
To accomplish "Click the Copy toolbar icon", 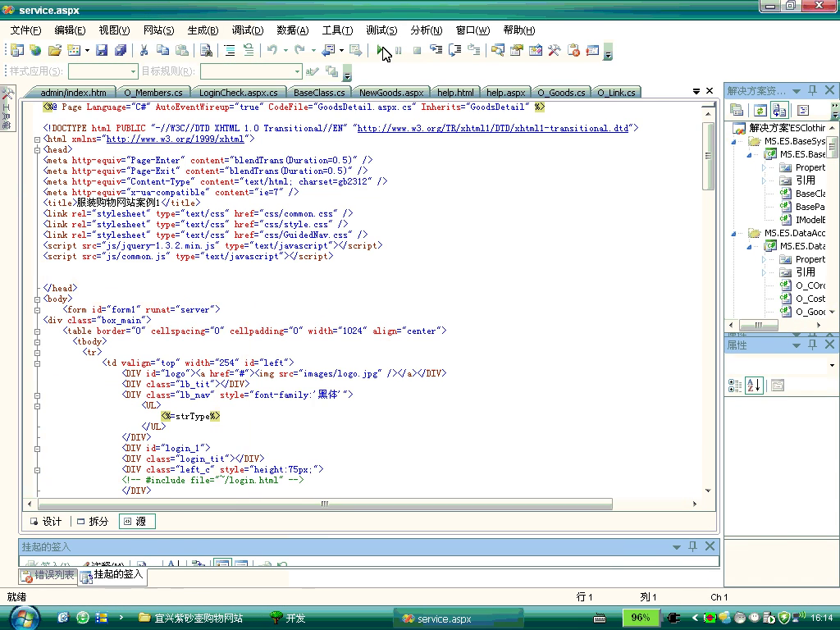I will tap(162, 50).
